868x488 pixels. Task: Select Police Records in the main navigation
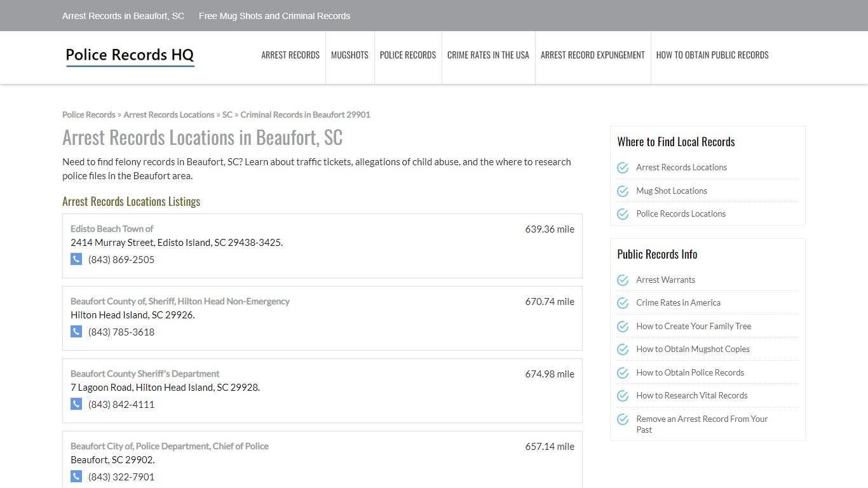[408, 55]
